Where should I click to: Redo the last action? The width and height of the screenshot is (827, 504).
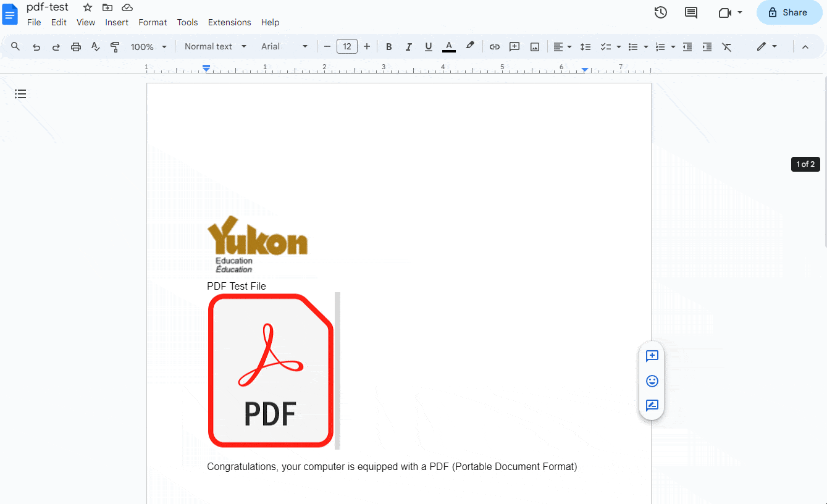tap(56, 46)
